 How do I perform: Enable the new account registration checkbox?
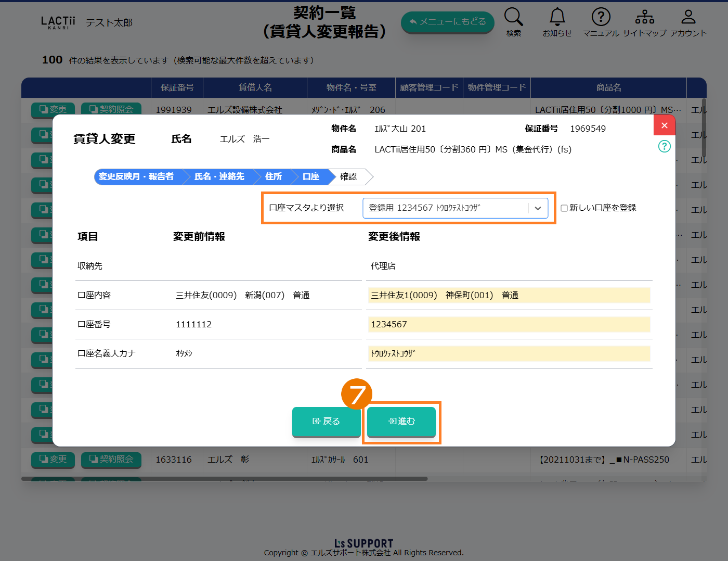point(564,208)
